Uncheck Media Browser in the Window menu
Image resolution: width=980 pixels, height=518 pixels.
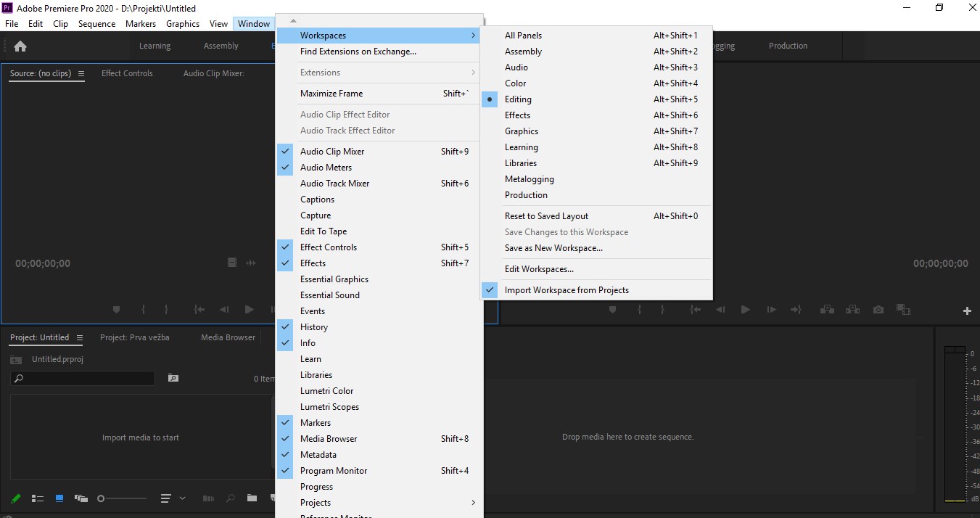tap(379, 439)
